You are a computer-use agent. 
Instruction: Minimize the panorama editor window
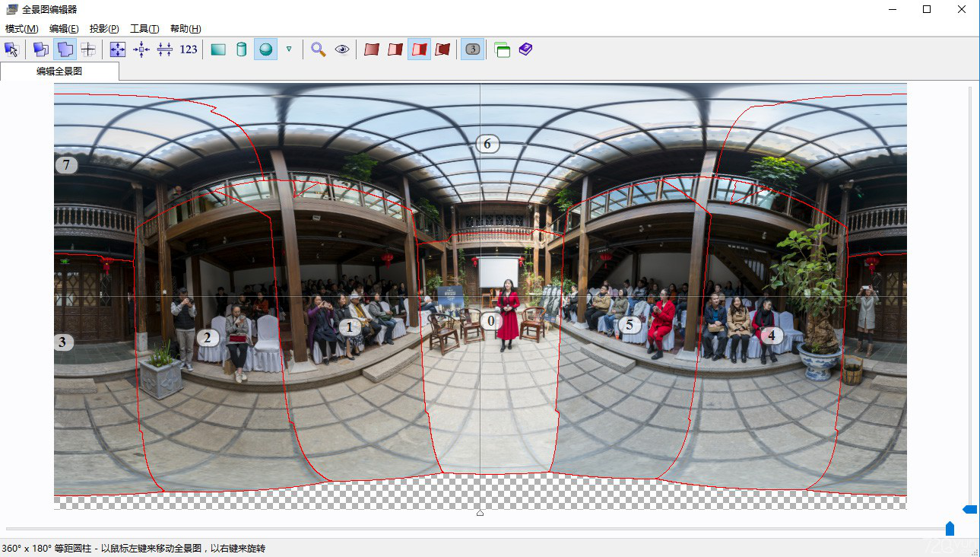(891, 9)
